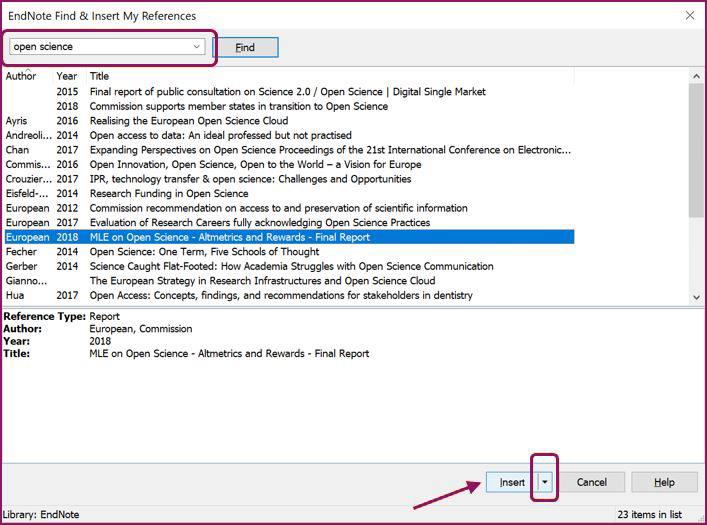Click the 'open science' search text field

[x=98, y=47]
